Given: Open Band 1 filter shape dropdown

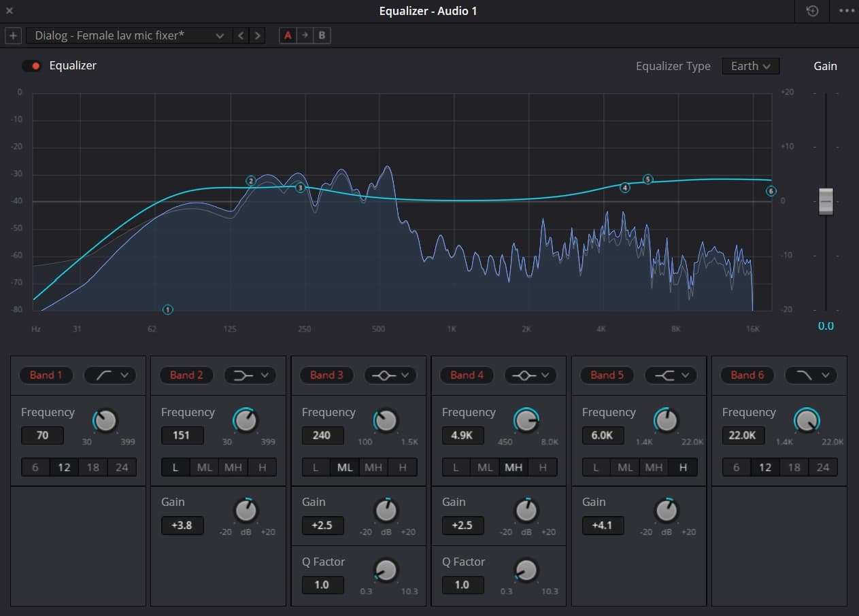Looking at the screenshot, I should point(110,375).
